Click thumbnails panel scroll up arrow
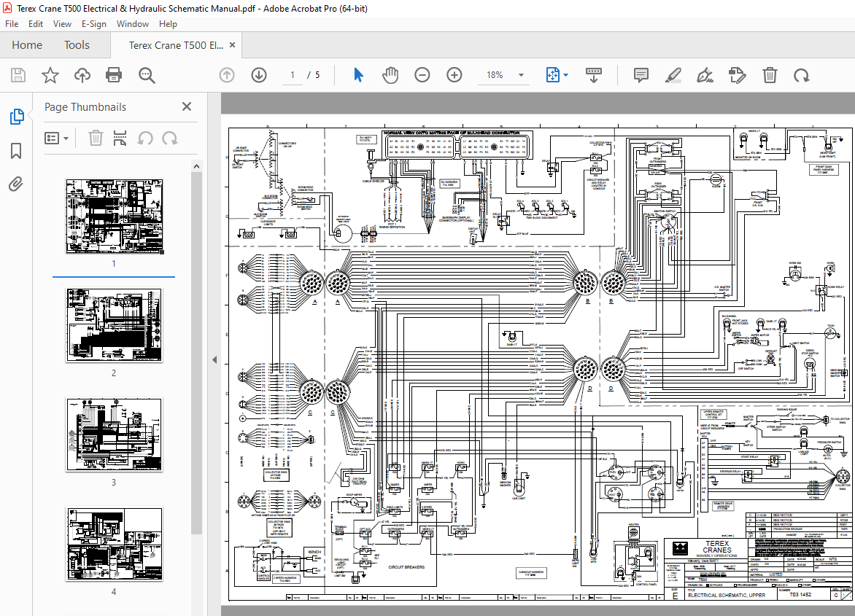 coord(196,166)
